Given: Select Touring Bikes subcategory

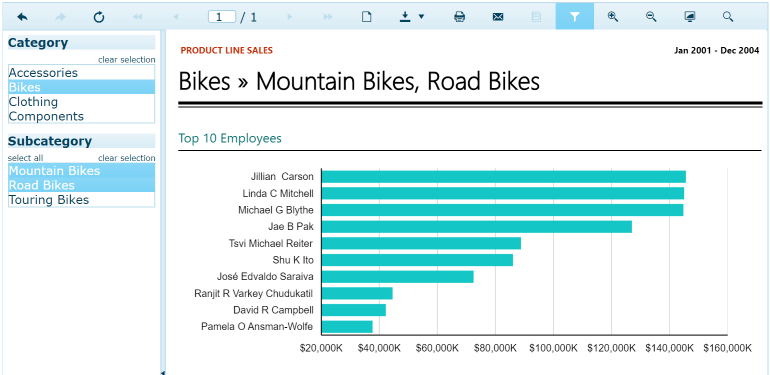Looking at the screenshot, I should [x=82, y=200].
